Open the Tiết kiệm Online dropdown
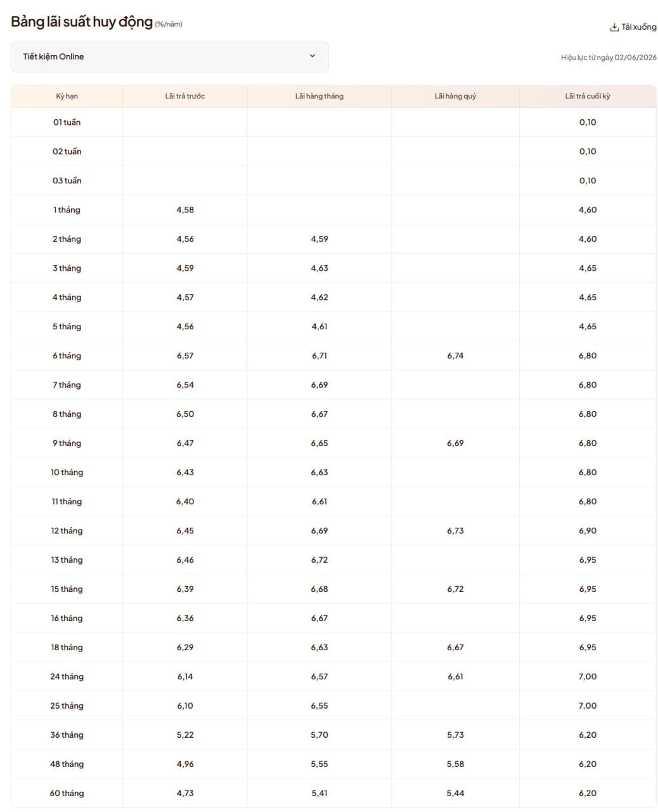Viewport: 658px width, 812px height. point(169,56)
